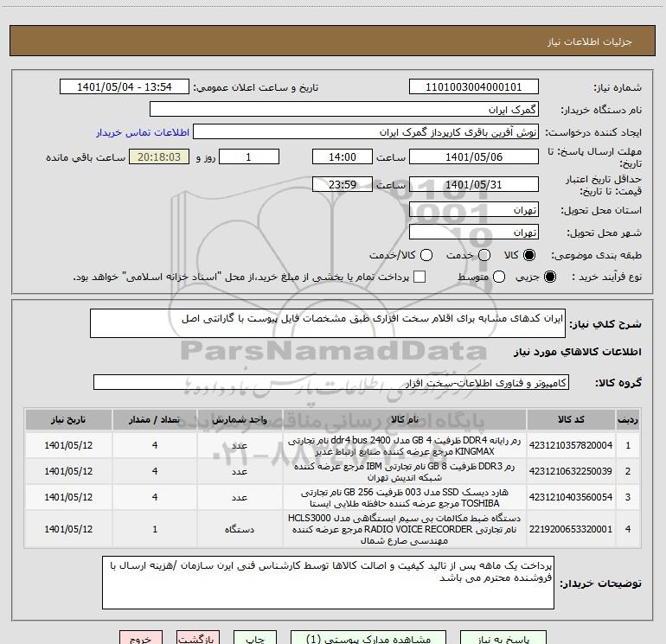Click the تاریخ نیاز column header
This screenshot has height=644, width=666.
point(68,419)
